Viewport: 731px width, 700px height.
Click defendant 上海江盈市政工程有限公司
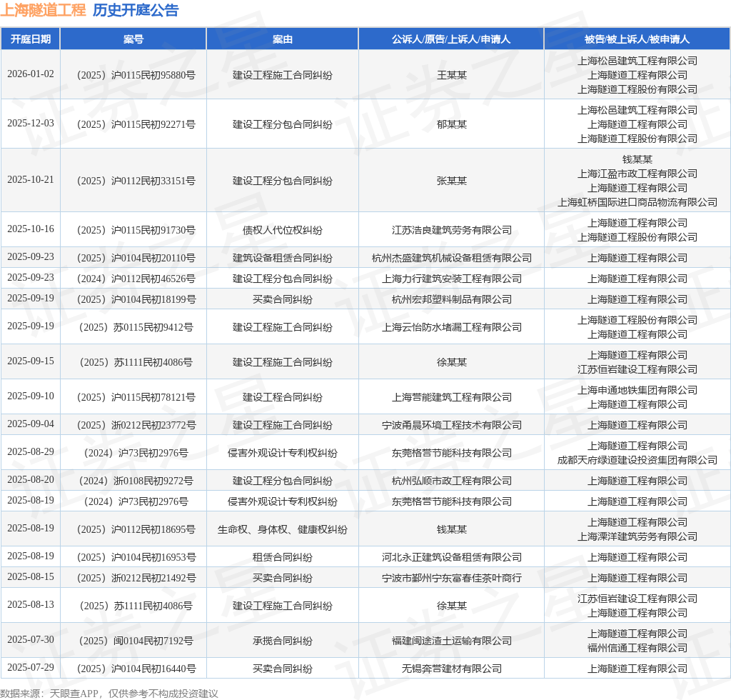pyautogui.click(x=637, y=174)
